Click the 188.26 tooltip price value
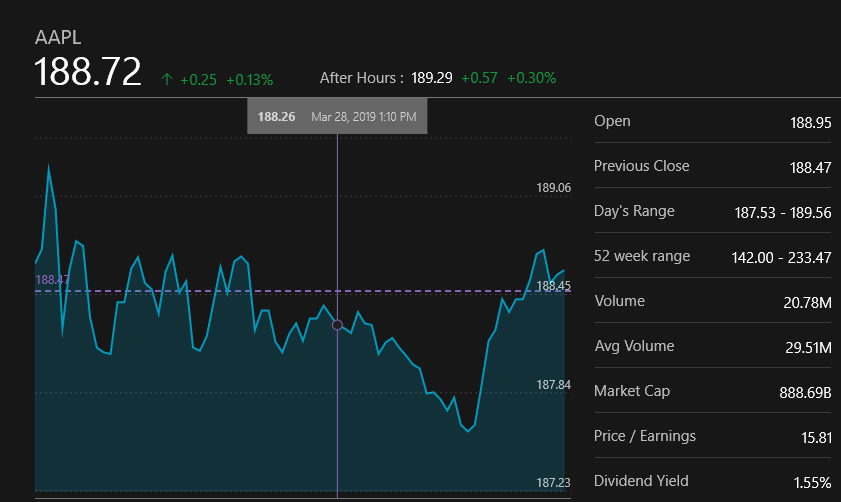The width and height of the screenshot is (841, 502). [276, 117]
